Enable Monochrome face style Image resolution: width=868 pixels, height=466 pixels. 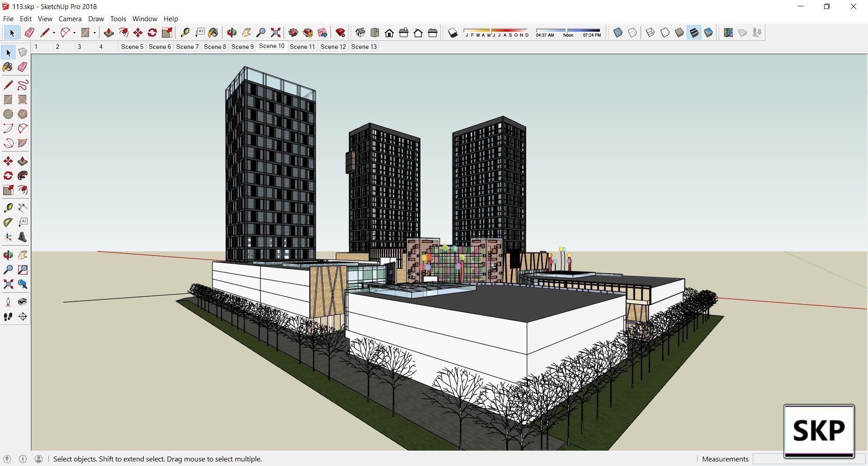708,33
